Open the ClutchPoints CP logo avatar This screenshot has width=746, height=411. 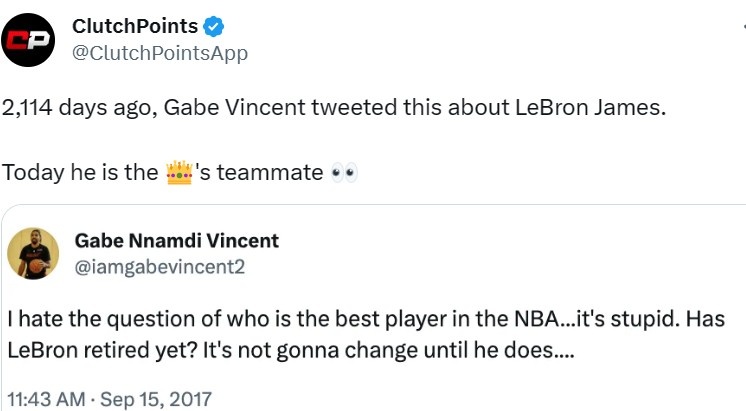(x=28, y=40)
